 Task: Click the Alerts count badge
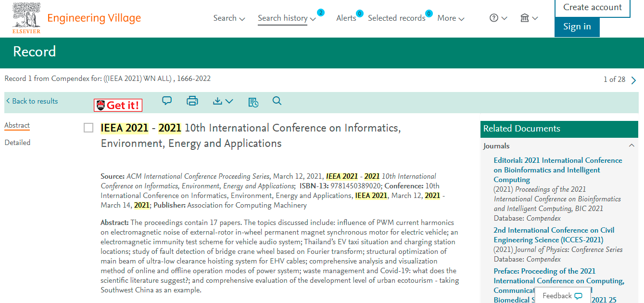(359, 13)
